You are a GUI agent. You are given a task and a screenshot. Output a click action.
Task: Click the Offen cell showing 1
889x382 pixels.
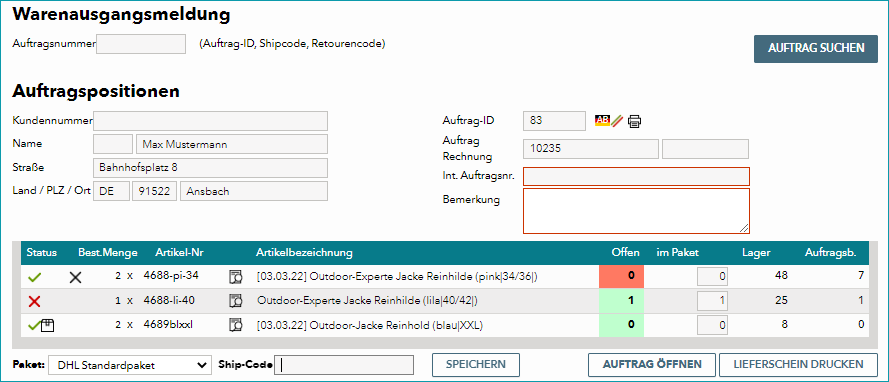[621, 301]
